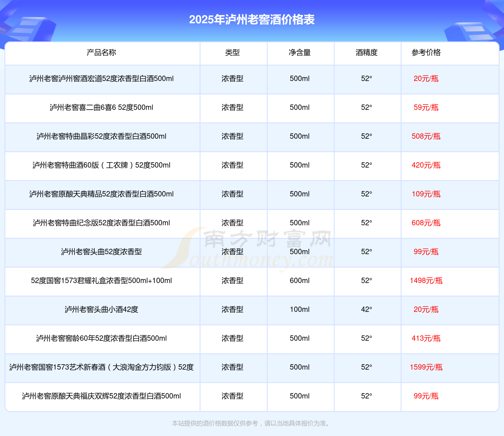Click product name "泸州老窖原酿天典精品52度浓香型白酒500ml"
Screen dimensions: 504x436
pyautogui.click(x=101, y=194)
